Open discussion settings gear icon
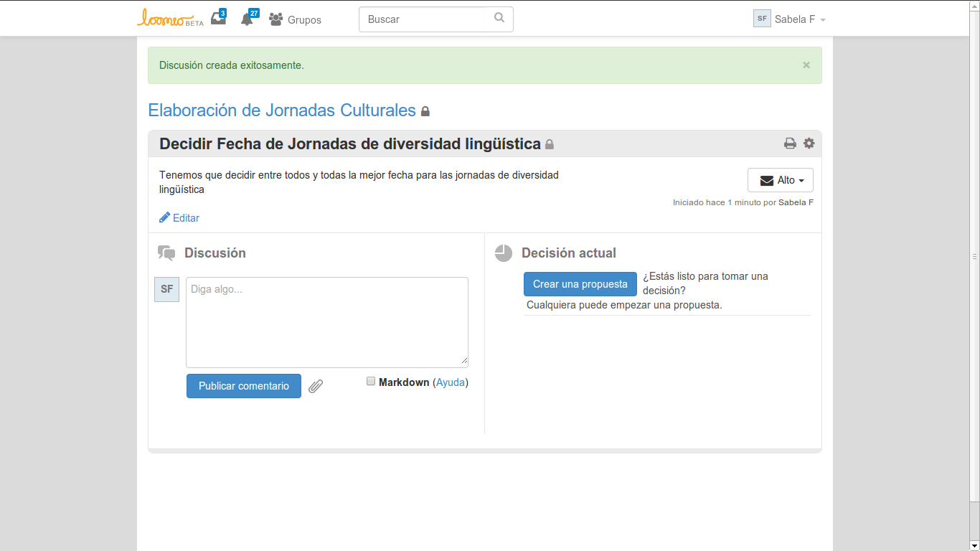 [x=809, y=143]
